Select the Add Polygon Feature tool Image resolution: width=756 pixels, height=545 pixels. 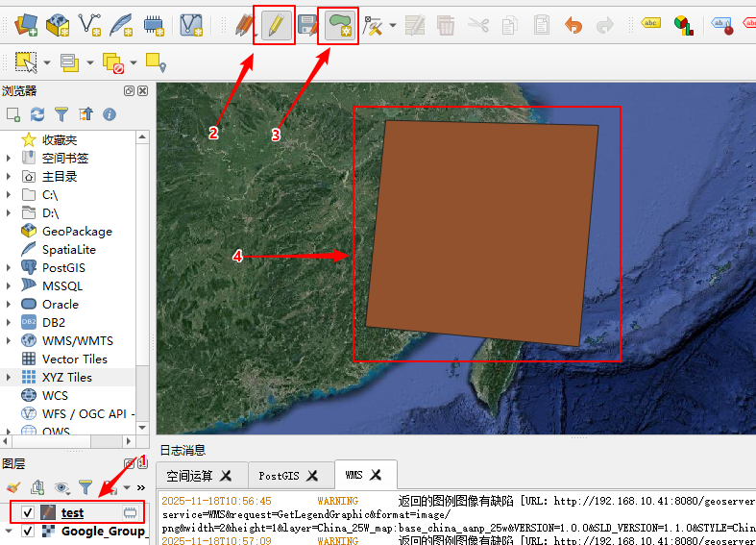coord(338,26)
